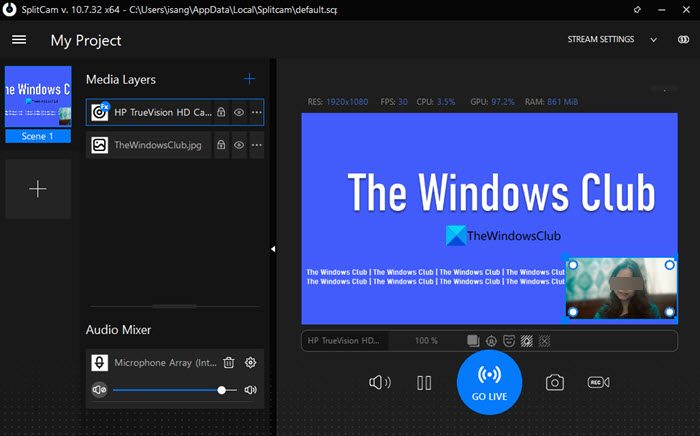Toggle visibility of TheWindowsClub.jpg layer
The height and width of the screenshot is (436, 700).
point(239,145)
